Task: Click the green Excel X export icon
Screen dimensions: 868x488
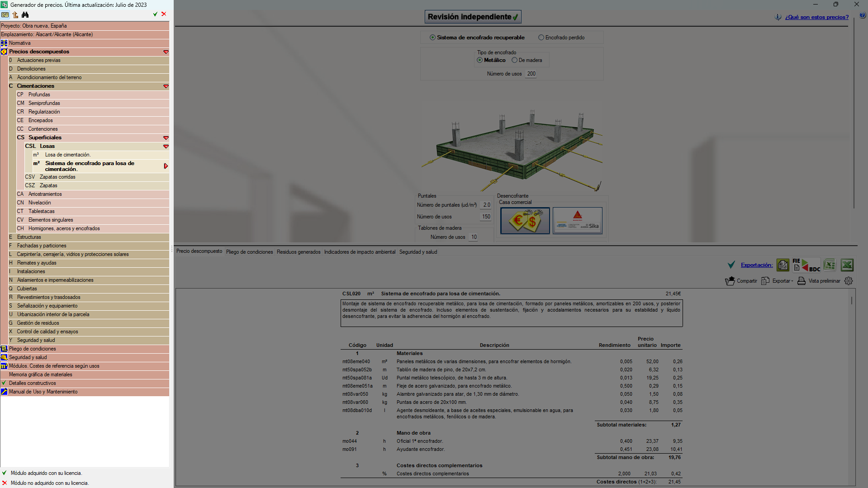Action: coord(847,265)
